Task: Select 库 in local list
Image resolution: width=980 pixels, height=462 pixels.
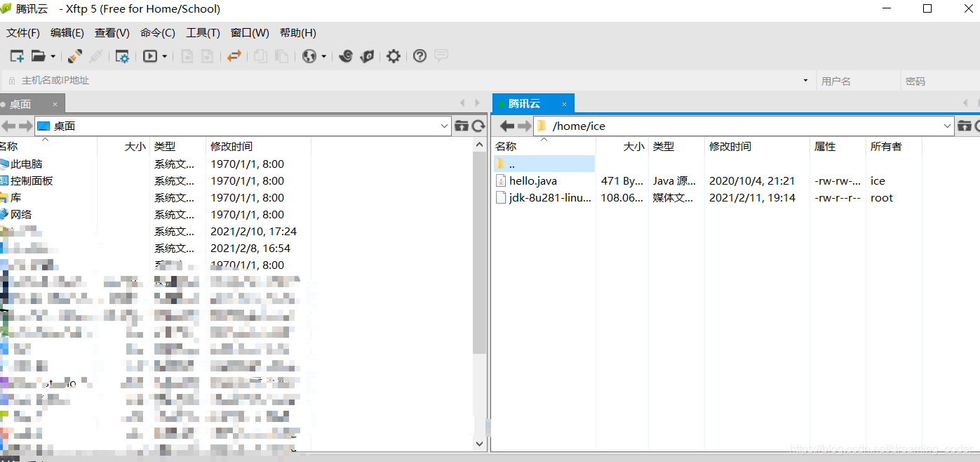Action: point(15,198)
